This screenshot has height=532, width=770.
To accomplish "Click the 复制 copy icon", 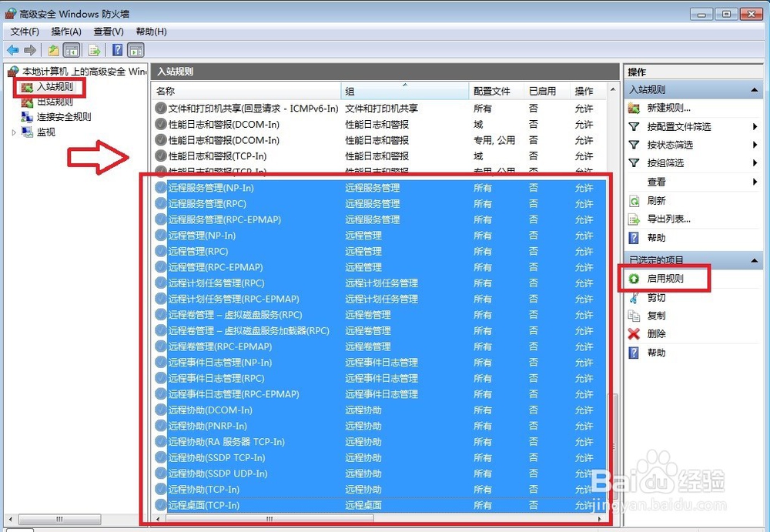I will tap(634, 316).
